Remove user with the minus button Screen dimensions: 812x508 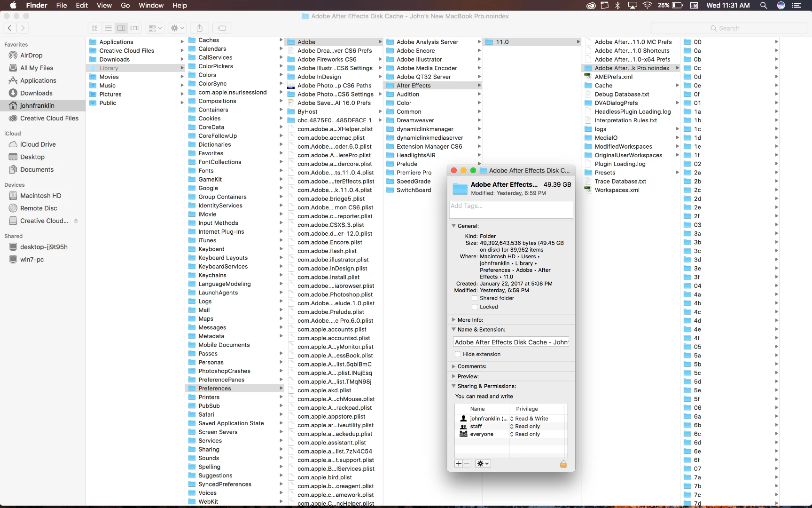pos(467,464)
